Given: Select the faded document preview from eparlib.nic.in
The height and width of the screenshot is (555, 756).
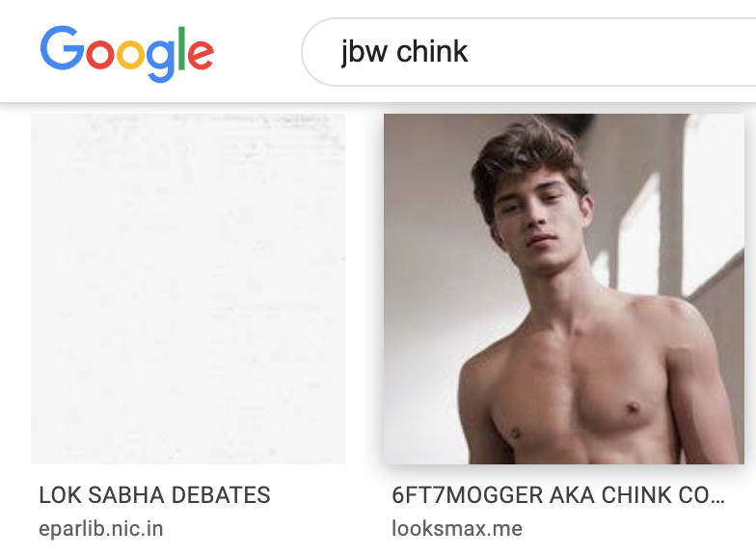Looking at the screenshot, I should click(188, 289).
